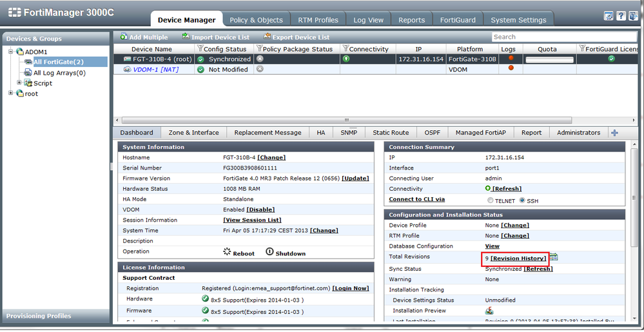
Task: Click the Firmware support green check icon
Action: tap(205, 311)
